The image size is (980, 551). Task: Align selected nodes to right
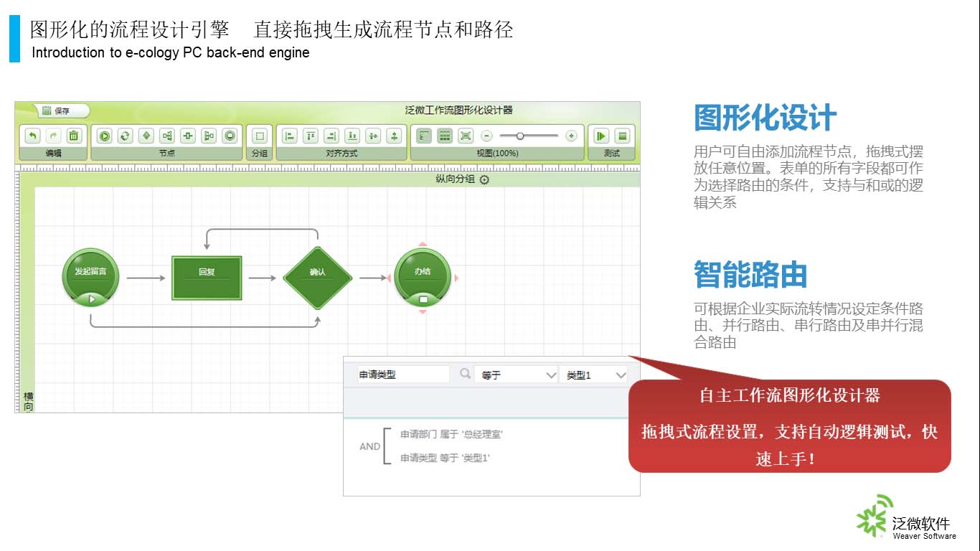(x=331, y=136)
